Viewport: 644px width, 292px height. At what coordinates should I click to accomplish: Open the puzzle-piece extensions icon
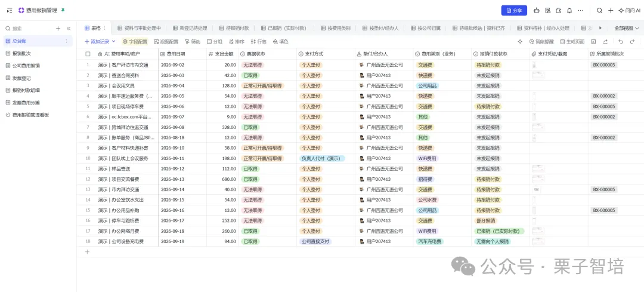point(558,11)
